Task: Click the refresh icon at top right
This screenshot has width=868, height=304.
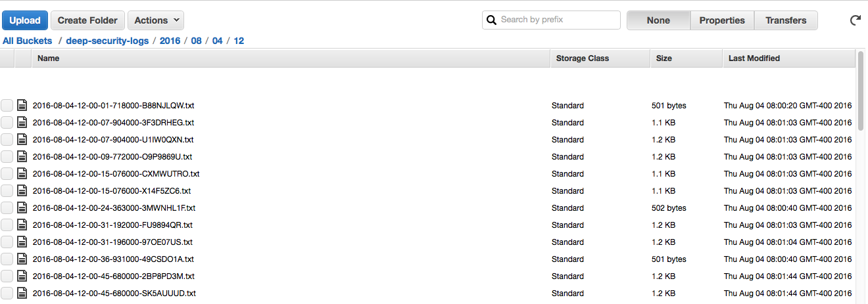Action: point(856,20)
